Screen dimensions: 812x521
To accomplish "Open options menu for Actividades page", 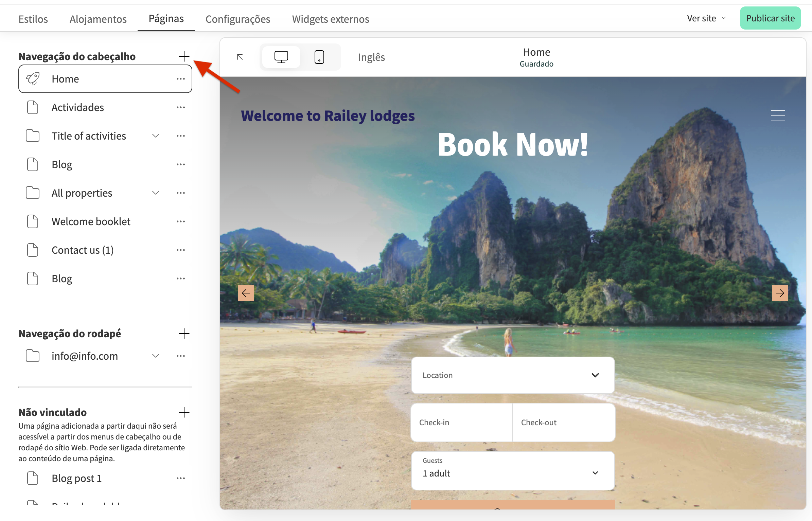I will (x=180, y=108).
